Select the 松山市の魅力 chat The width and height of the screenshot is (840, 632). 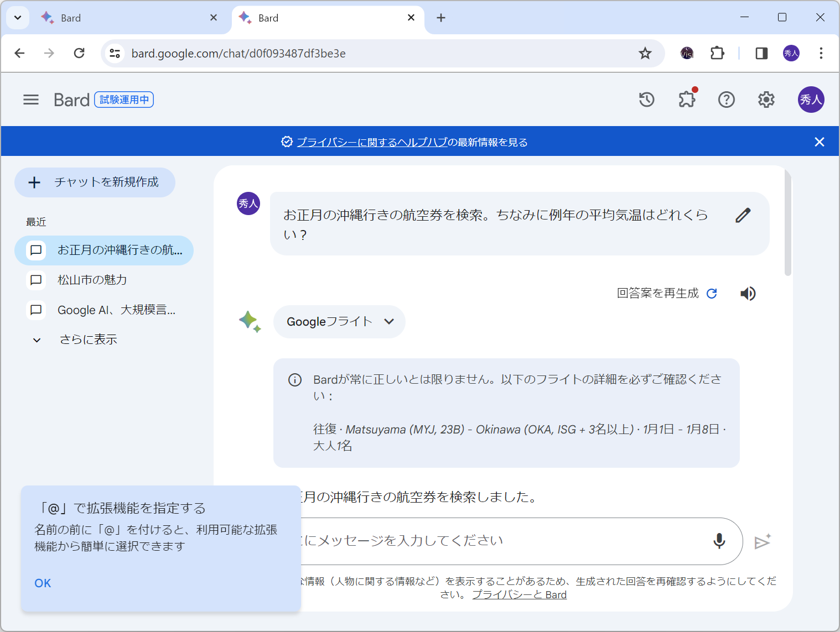click(92, 280)
